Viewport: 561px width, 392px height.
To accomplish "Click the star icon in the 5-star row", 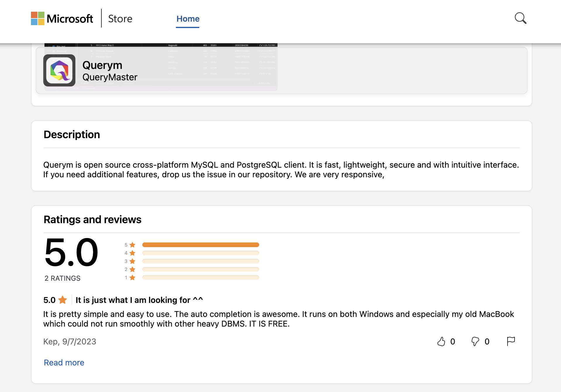I will pyautogui.click(x=132, y=245).
